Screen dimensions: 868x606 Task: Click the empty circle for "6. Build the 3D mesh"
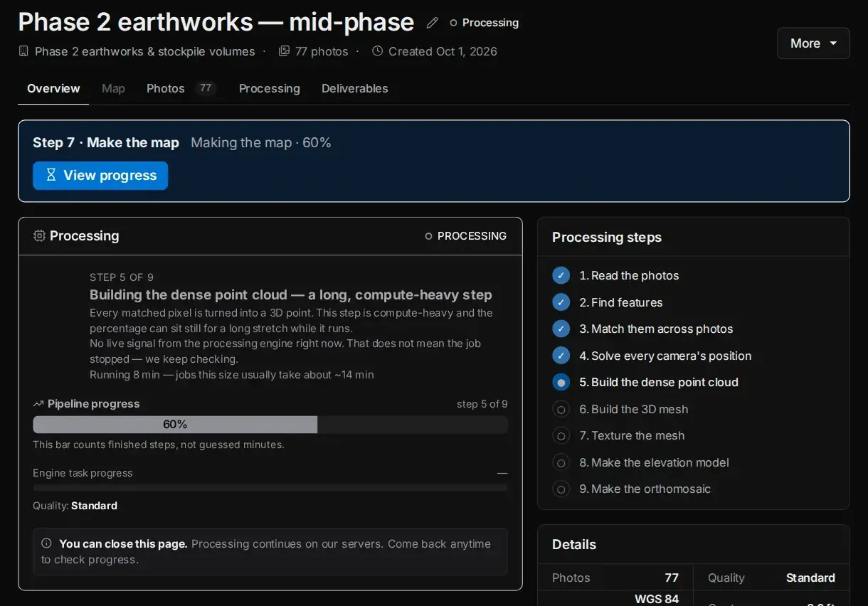point(561,409)
